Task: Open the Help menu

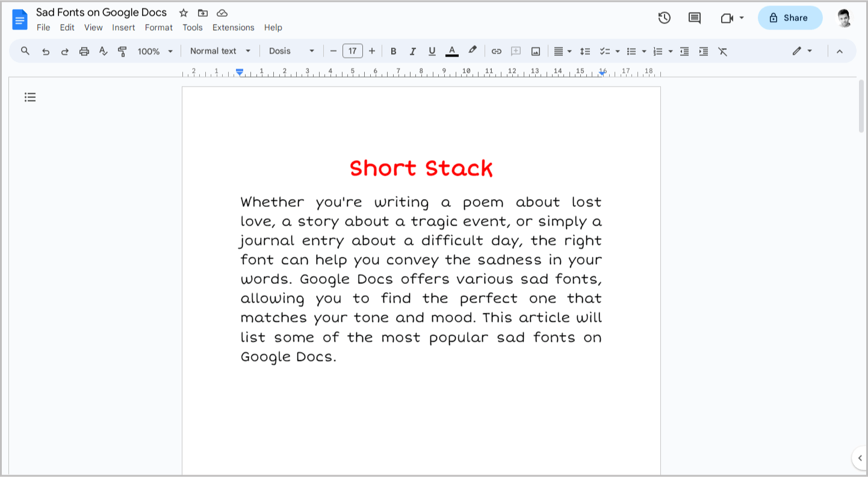Action: tap(273, 28)
